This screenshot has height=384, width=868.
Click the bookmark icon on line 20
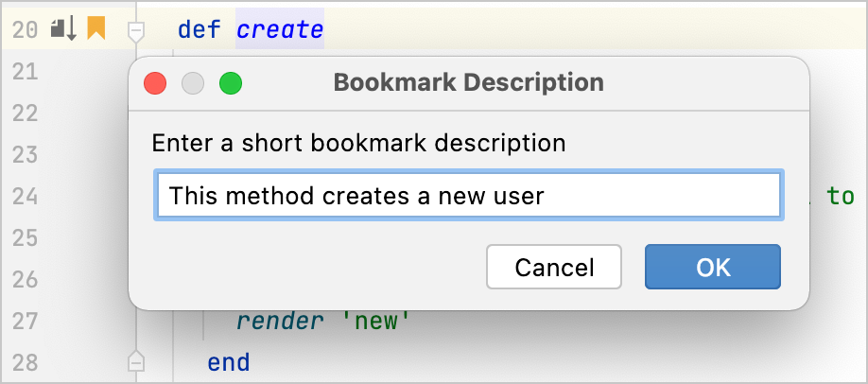point(95,28)
